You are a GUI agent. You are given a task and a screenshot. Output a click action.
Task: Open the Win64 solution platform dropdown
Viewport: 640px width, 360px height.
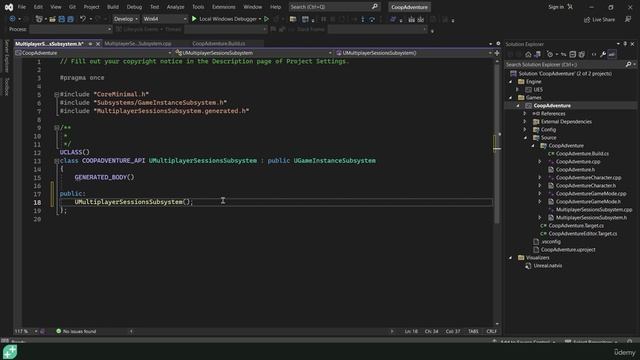[164, 19]
